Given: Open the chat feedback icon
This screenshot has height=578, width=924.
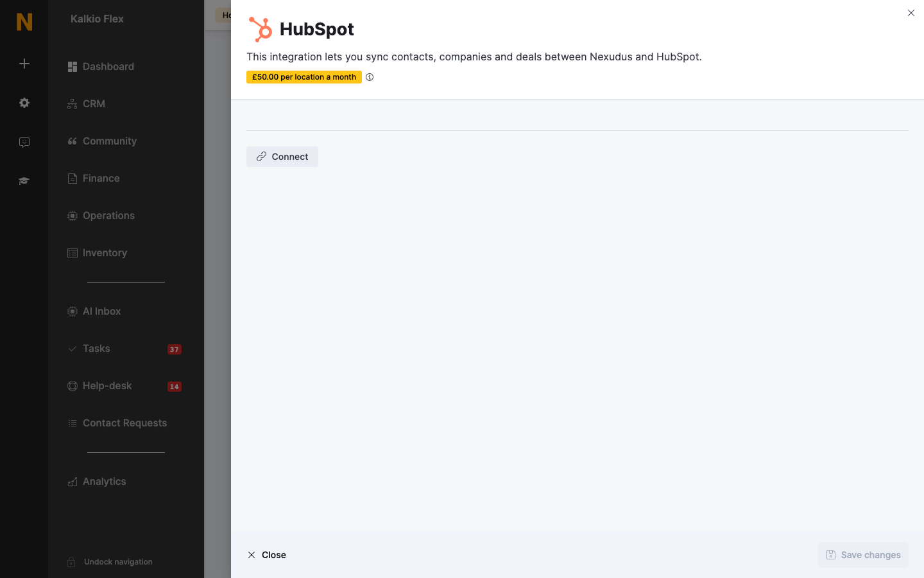Looking at the screenshot, I should 24,143.
